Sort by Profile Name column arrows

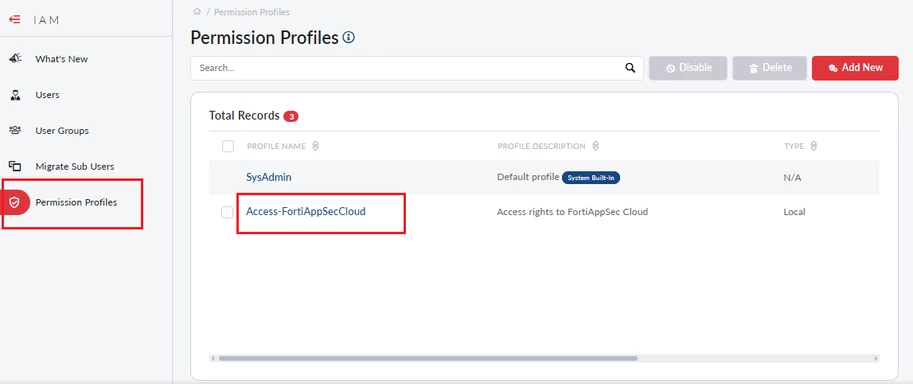click(x=316, y=146)
